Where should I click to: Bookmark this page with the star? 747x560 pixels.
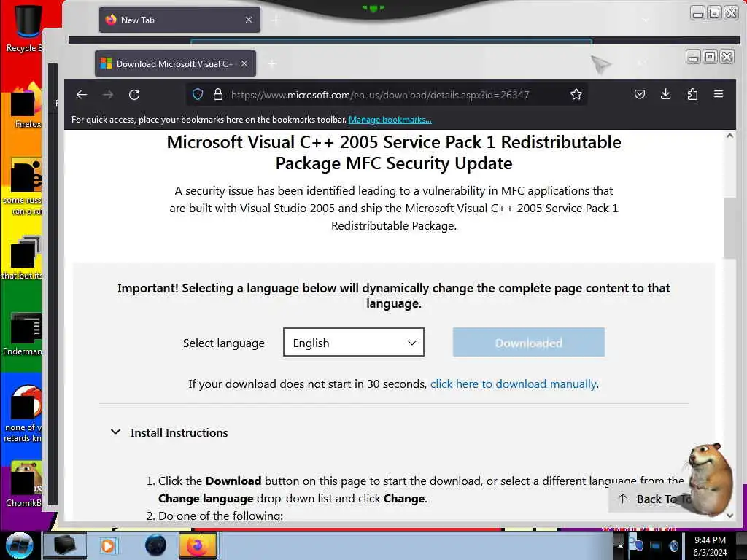pyautogui.click(x=576, y=94)
